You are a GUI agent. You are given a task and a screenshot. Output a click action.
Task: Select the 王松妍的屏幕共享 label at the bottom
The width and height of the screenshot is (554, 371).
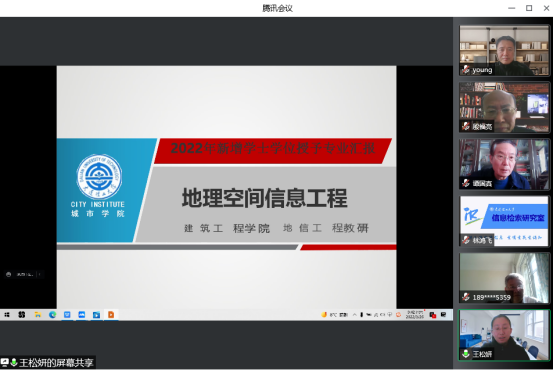tap(56, 363)
